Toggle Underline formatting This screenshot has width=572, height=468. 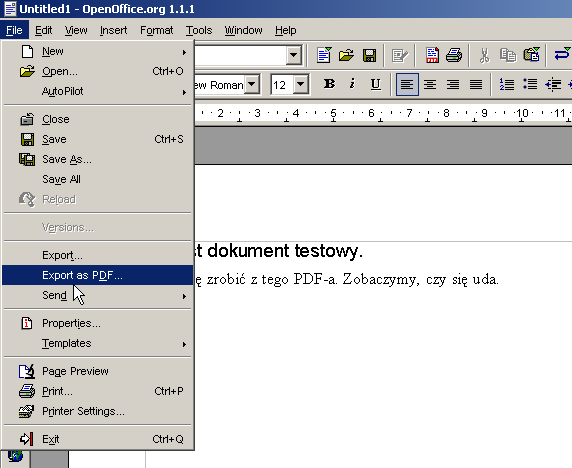375,84
